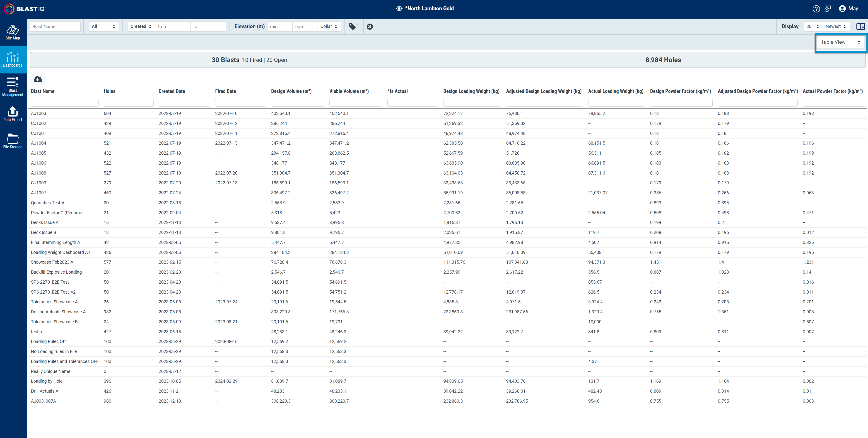
Task: Clear filters with the X circle icon
Action: coord(370,27)
